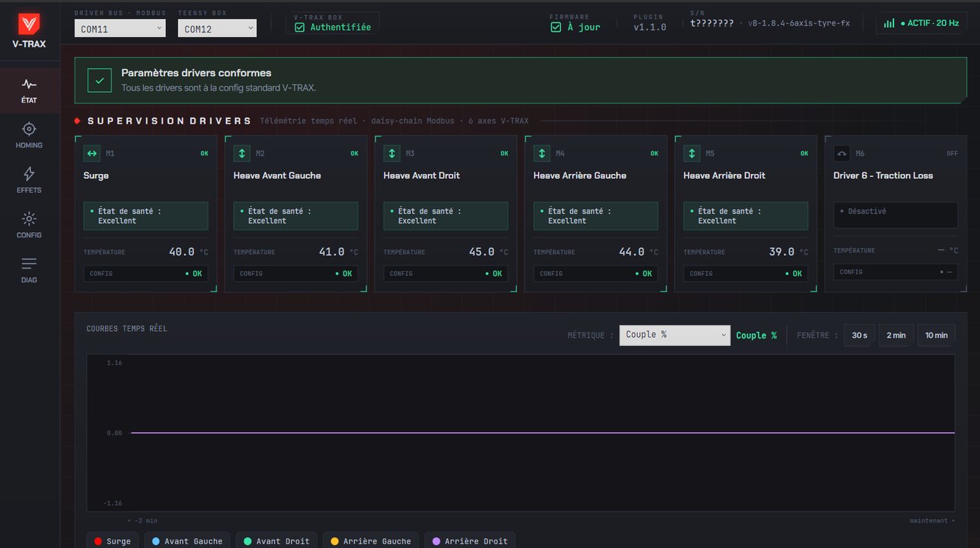Click the V-TRAX logo icon

(x=29, y=25)
